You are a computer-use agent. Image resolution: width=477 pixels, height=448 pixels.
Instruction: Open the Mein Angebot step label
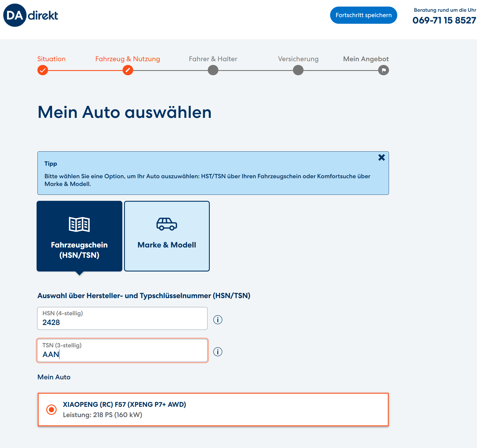366,59
